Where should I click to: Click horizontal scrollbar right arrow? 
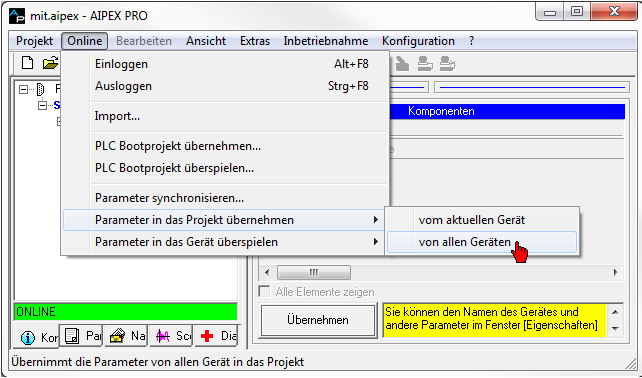click(x=615, y=272)
